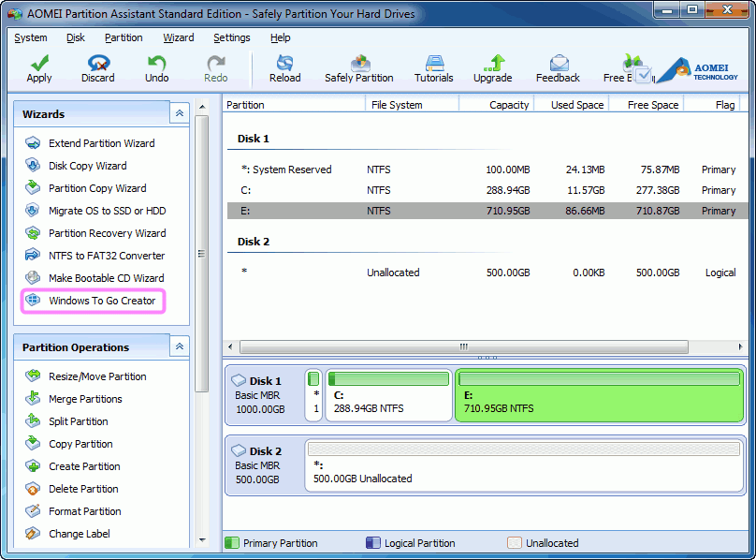Viewport: 756px width, 560px height.
Task: Click horizontal scrollbar right arrow
Action: [x=740, y=346]
